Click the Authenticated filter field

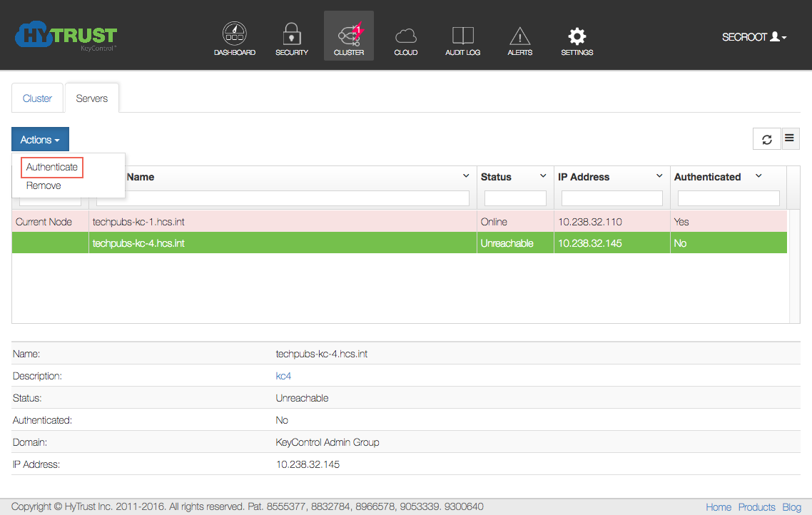click(729, 198)
